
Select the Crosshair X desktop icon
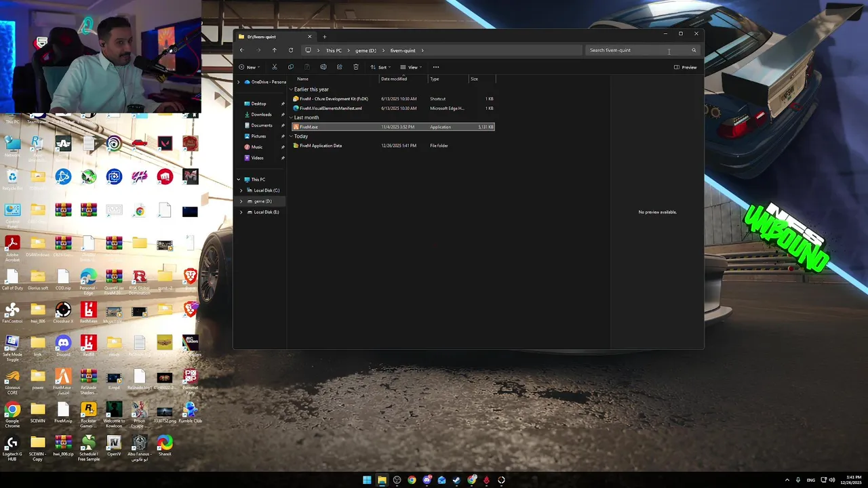[63, 313]
